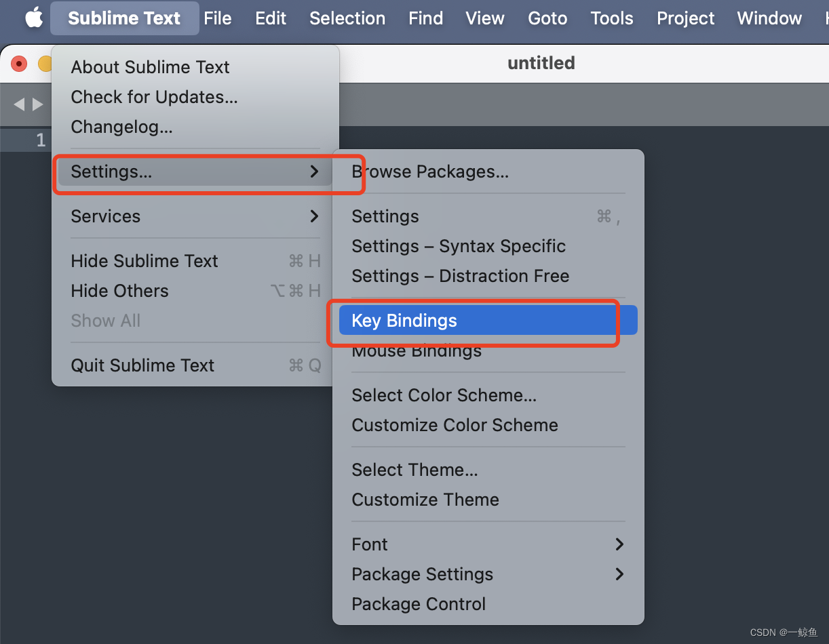
Task: Click Check for Updates… item
Action: pyautogui.click(x=195, y=97)
